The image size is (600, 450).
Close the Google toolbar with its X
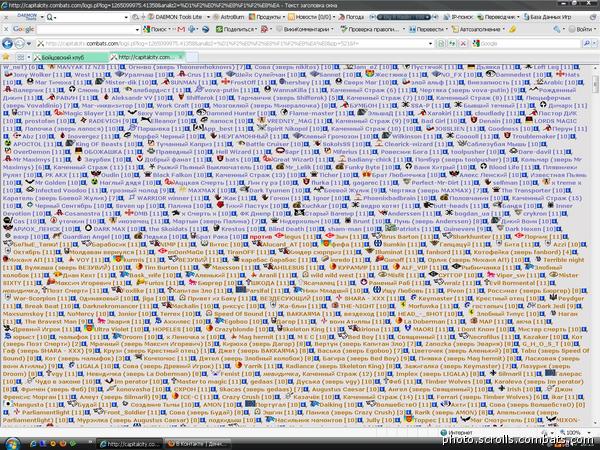(x=6, y=29)
